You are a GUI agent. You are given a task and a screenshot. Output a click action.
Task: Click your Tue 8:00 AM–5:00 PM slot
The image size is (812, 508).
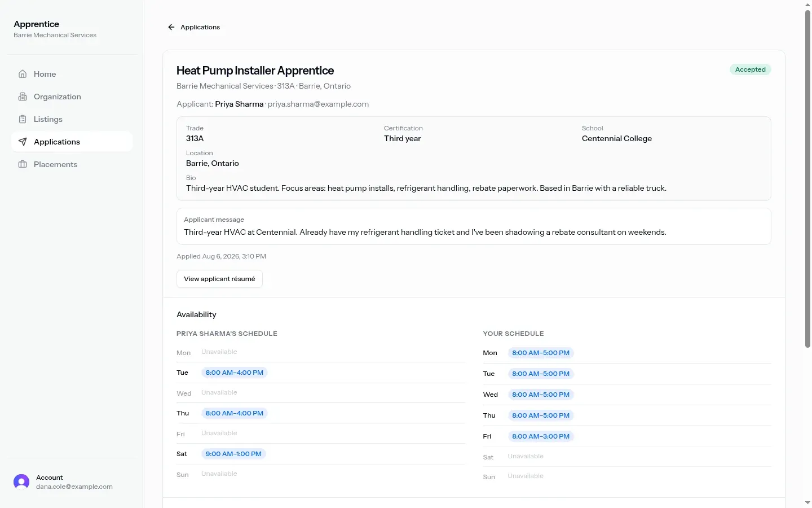click(x=541, y=374)
